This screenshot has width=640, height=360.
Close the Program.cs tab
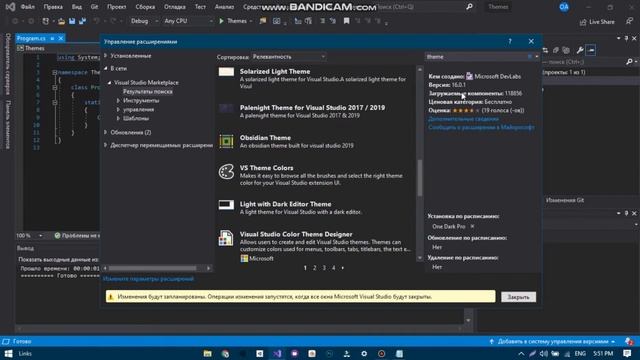click(x=61, y=38)
